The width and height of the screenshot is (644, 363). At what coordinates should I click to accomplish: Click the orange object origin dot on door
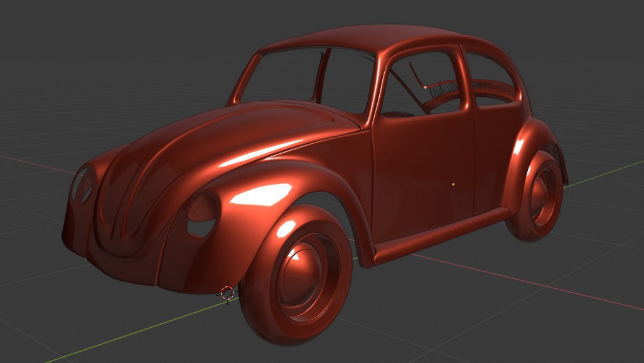tap(453, 185)
